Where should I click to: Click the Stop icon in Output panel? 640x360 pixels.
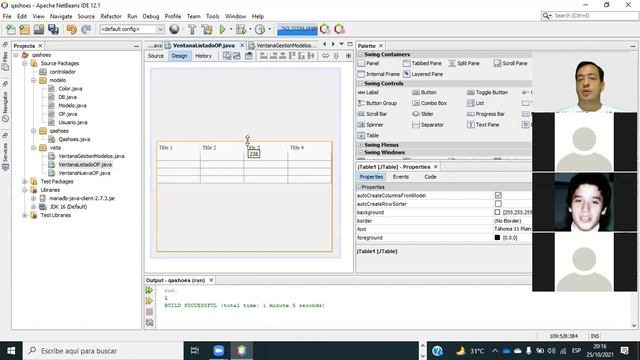pyautogui.click(x=149, y=311)
